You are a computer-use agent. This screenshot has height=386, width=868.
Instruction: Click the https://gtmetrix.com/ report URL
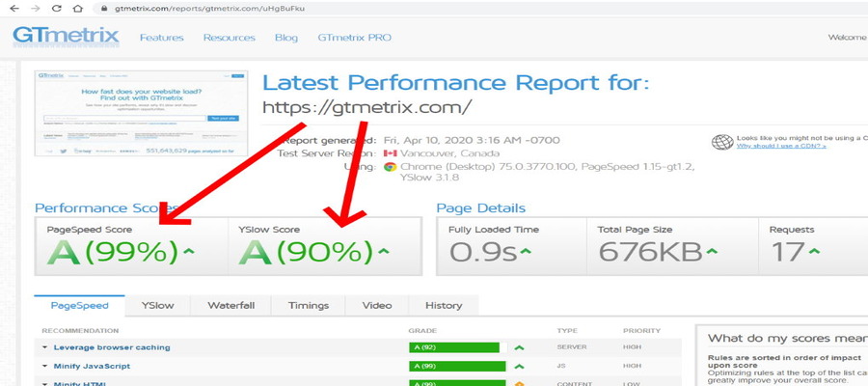367,106
